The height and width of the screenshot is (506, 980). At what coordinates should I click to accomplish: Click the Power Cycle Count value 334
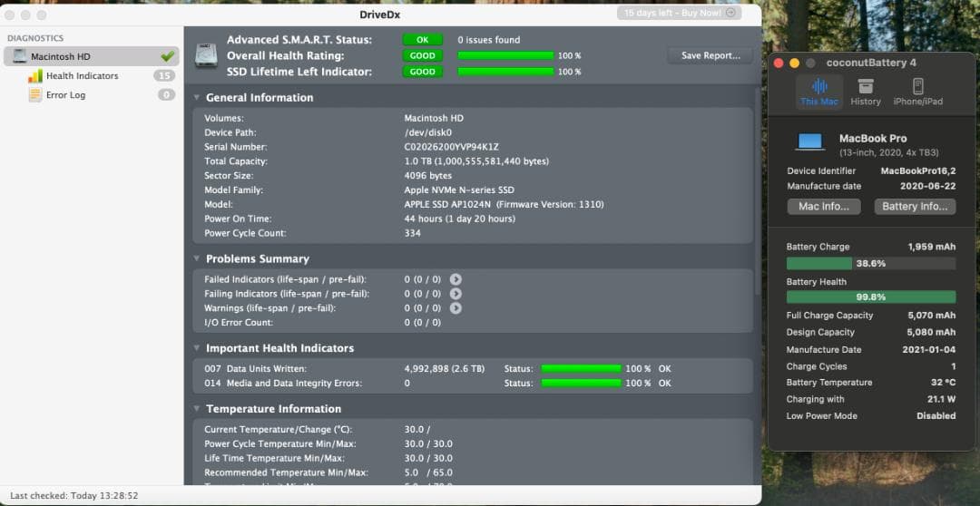413,233
